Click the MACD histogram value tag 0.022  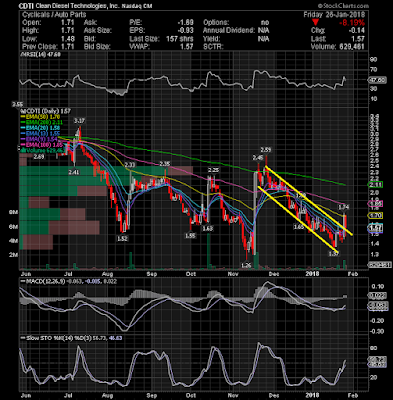pos(377,295)
